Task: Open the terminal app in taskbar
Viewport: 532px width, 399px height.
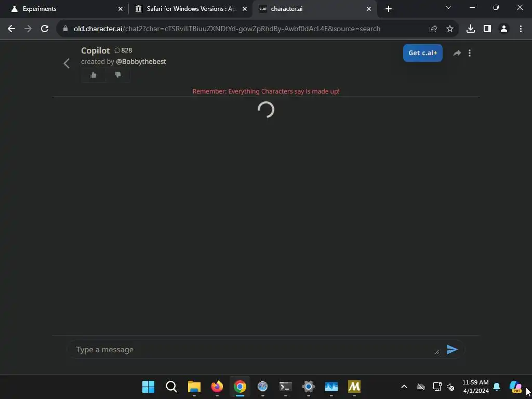Action: tap(285, 387)
